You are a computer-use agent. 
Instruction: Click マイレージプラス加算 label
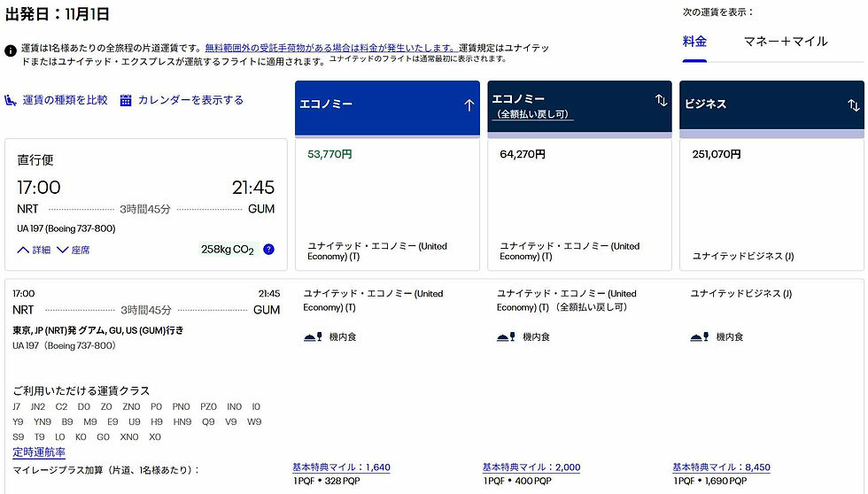(105, 470)
